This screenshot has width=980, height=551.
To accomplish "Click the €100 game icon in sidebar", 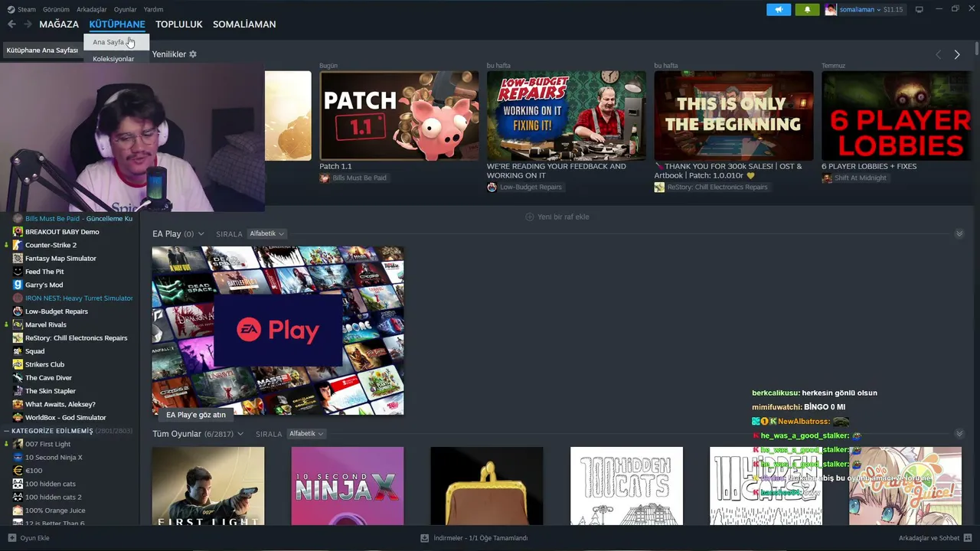I will pos(18,471).
